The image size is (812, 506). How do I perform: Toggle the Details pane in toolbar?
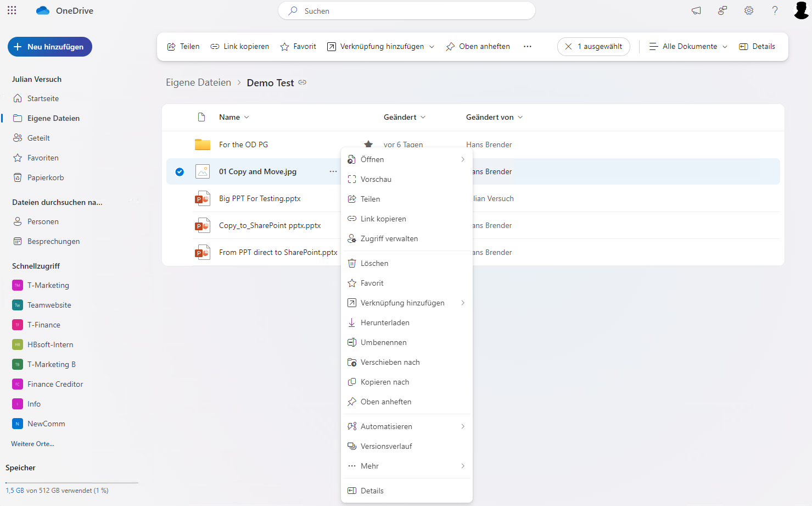(757, 47)
